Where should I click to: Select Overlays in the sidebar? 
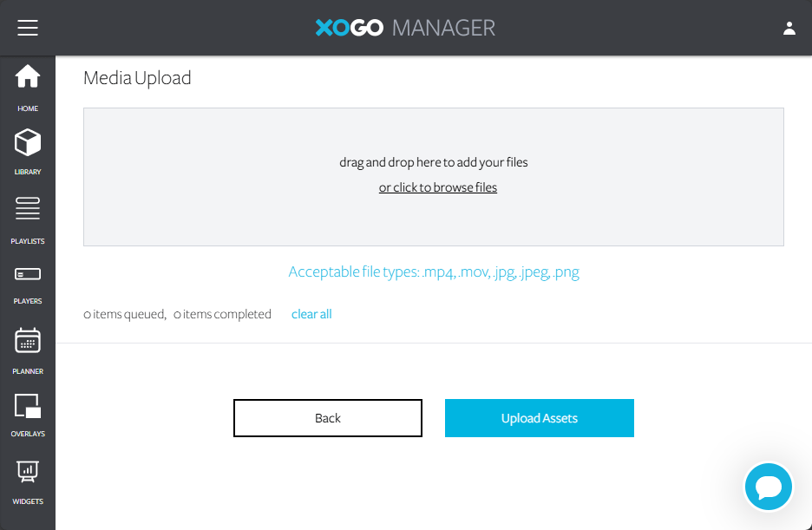[28, 414]
